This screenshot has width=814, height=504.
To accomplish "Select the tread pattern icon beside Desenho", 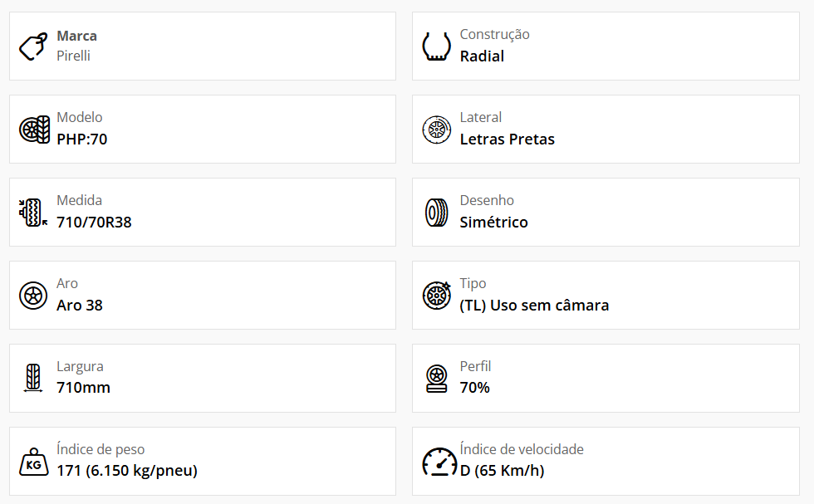I will (437, 213).
